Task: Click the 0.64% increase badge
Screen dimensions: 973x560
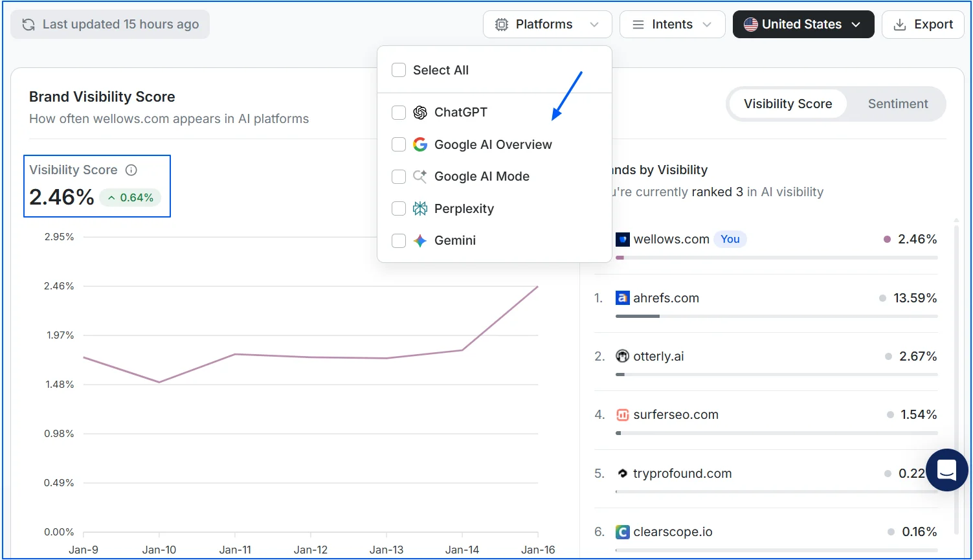Action: pos(130,197)
